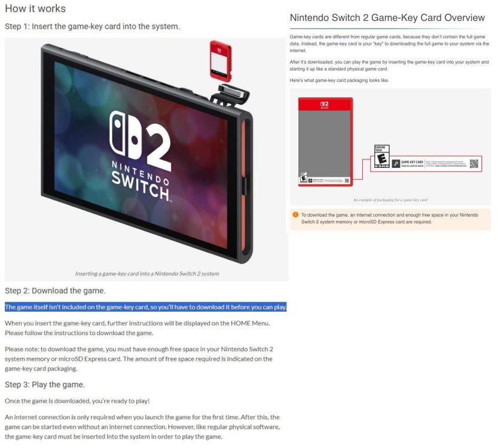Click 'Step 1: Insert the game-key card' heading
498x448 pixels.
[92, 26]
